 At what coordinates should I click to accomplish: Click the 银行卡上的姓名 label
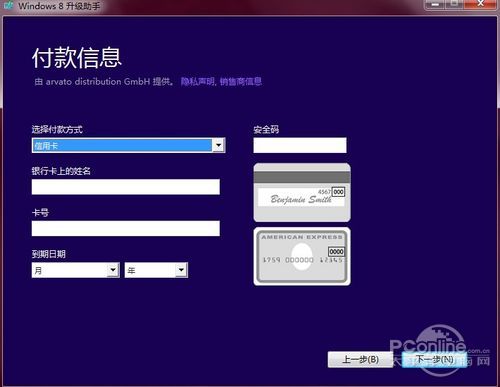[x=61, y=171]
